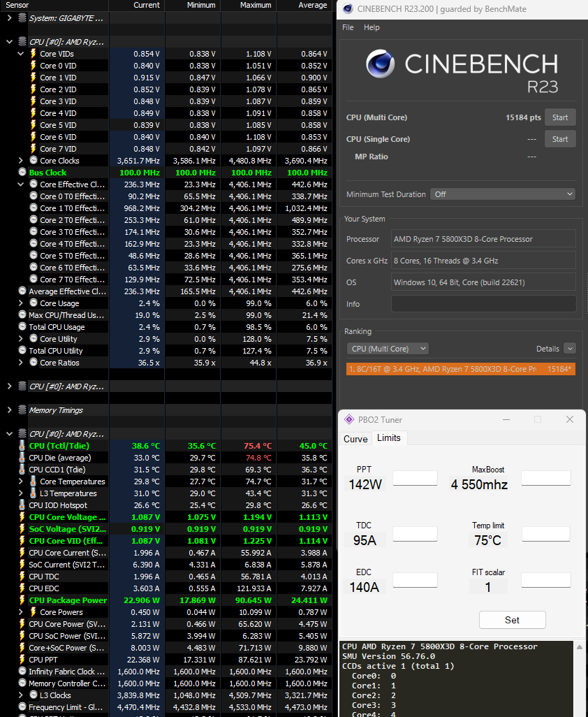
Task: Expand the L3 Temperatures row
Action: click(x=20, y=493)
